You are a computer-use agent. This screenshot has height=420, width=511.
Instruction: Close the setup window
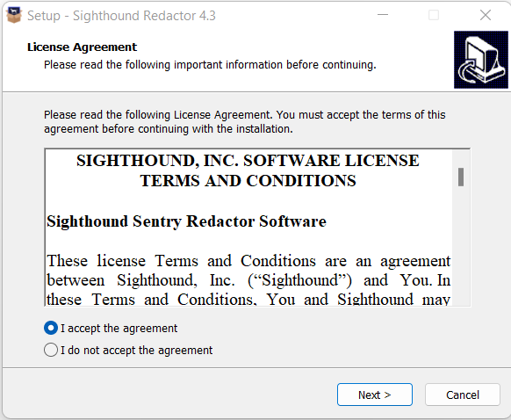point(486,15)
